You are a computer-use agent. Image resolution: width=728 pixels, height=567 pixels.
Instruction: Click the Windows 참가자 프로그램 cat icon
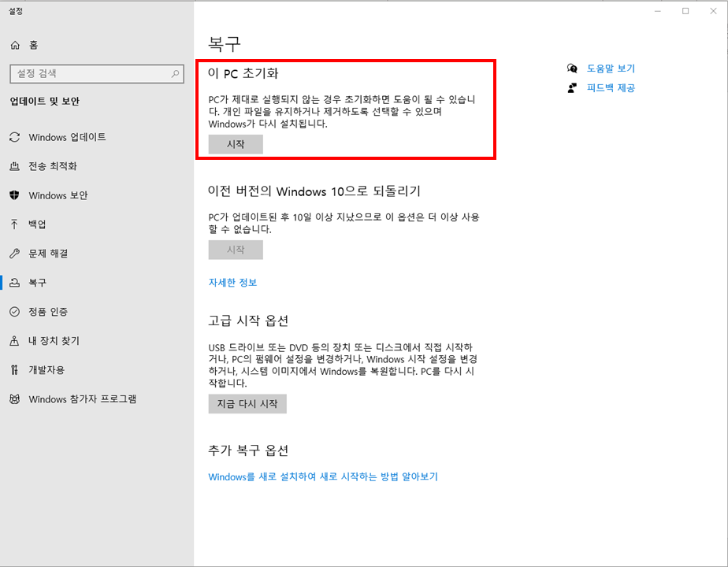click(x=15, y=399)
